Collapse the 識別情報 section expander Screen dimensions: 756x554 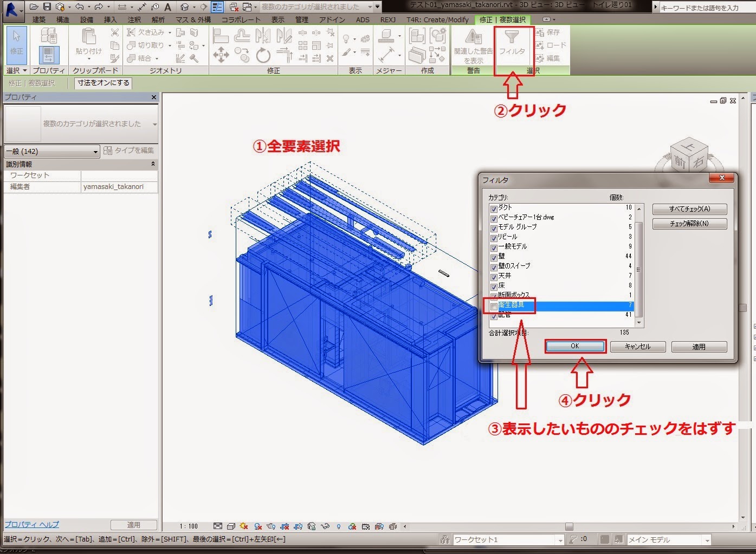click(x=153, y=164)
